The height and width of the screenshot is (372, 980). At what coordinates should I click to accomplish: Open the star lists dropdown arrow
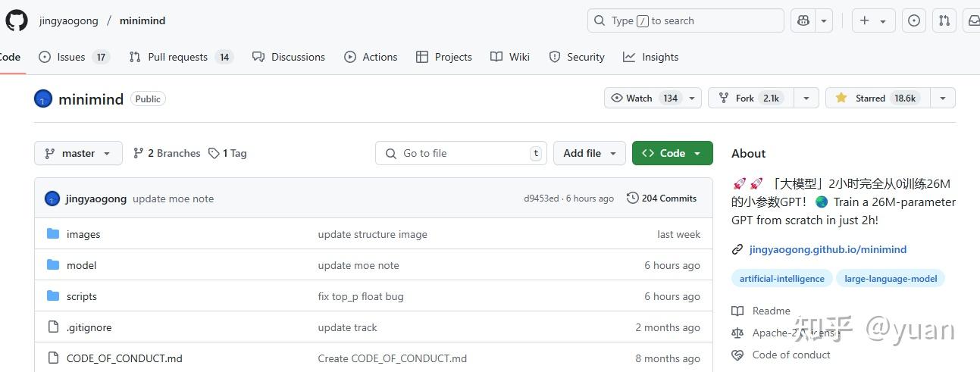pos(942,98)
